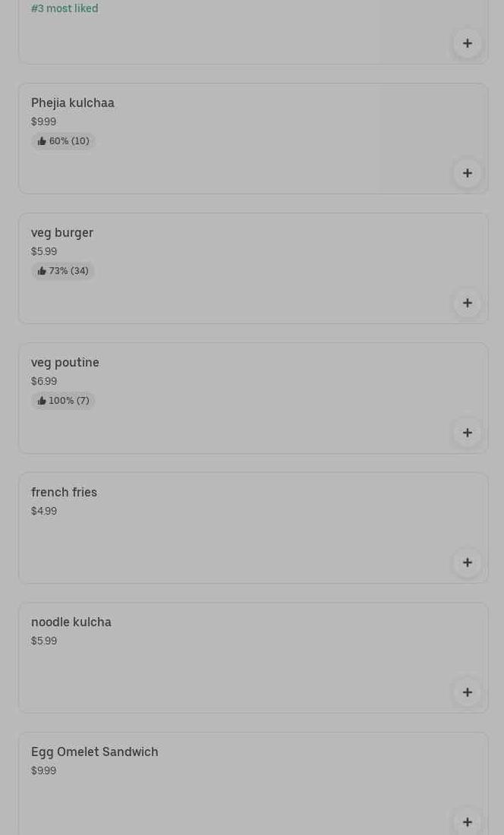Add noodle kulcha to the order
Image resolution: width=504 pixels, height=835 pixels.
[467, 692]
